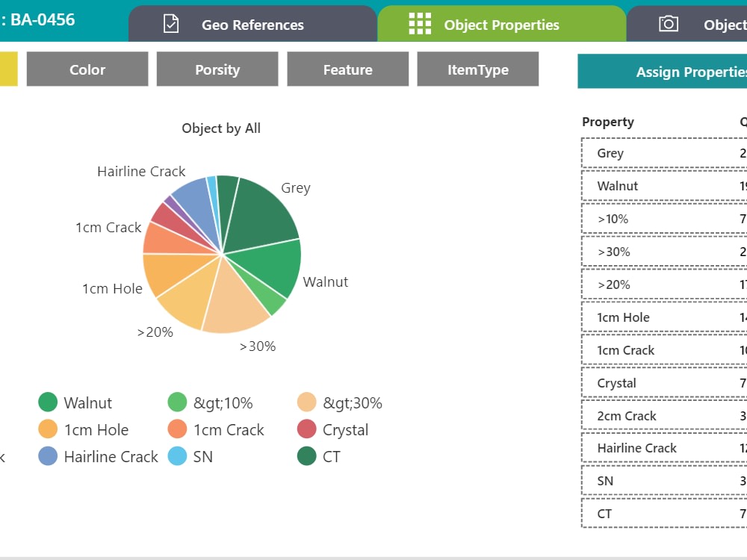Toggle the 1cm Hole legend swatch
This screenshot has width=747, height=560.
pyautogui.click(x=48, y=429)
